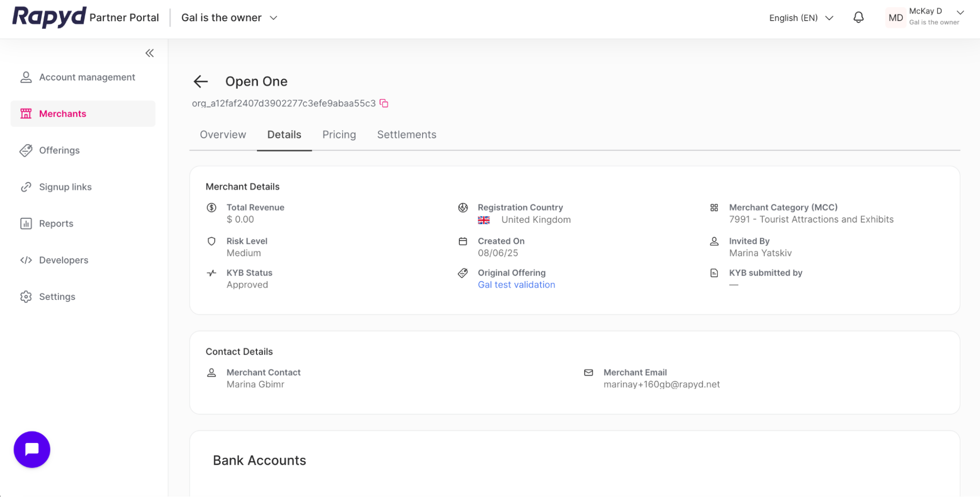Viewport: 980px width, 497px height.
Task: Open the Settlements tab
Action: pyautogui.click(x=406, y=134)
